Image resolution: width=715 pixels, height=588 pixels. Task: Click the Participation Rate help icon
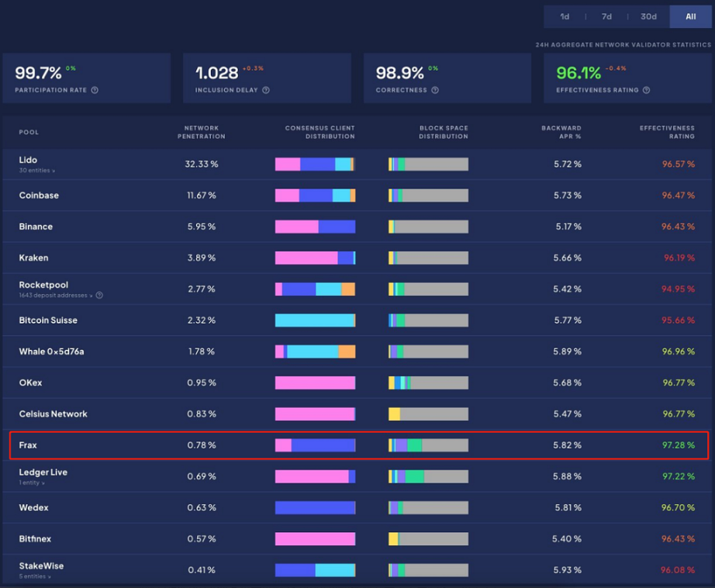pos(95,90)
